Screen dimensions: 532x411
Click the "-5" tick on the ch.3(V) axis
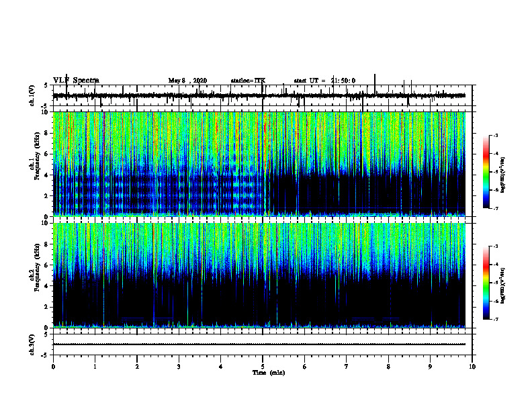pos(45,355)
